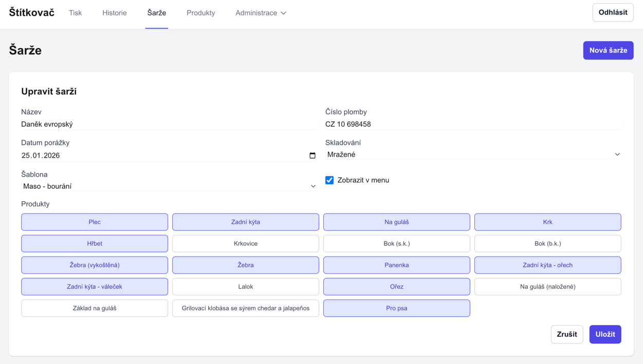This screenshot has height=364, width=643.
Task: Enable the Krkovice product toggle
Action: point(245,244)
